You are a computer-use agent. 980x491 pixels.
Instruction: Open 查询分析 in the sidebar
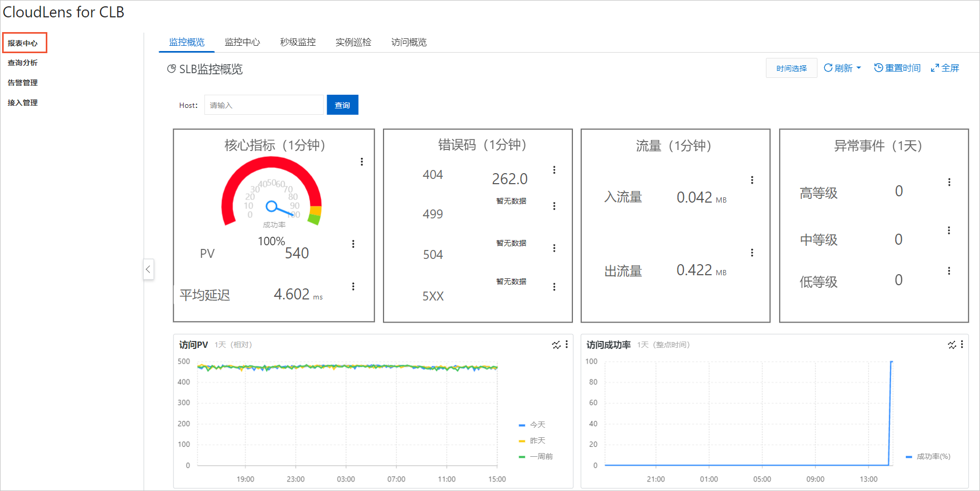[x=23, y=63]
